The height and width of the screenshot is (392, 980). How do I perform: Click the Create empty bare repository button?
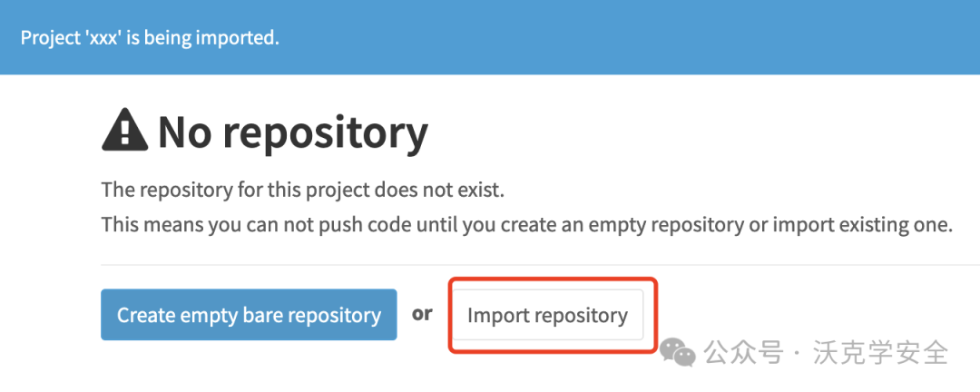point(249,315)
